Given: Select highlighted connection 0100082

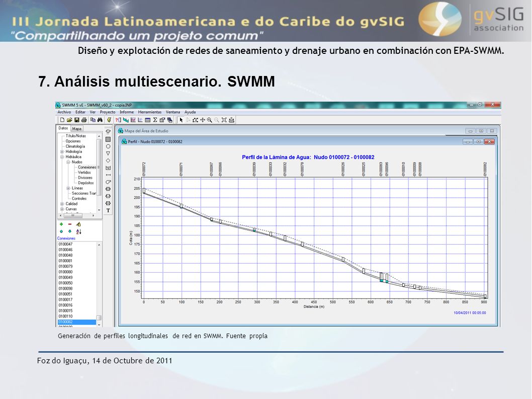Looking at the screenshot, I should pyautogui.click(x=77, y=322).
